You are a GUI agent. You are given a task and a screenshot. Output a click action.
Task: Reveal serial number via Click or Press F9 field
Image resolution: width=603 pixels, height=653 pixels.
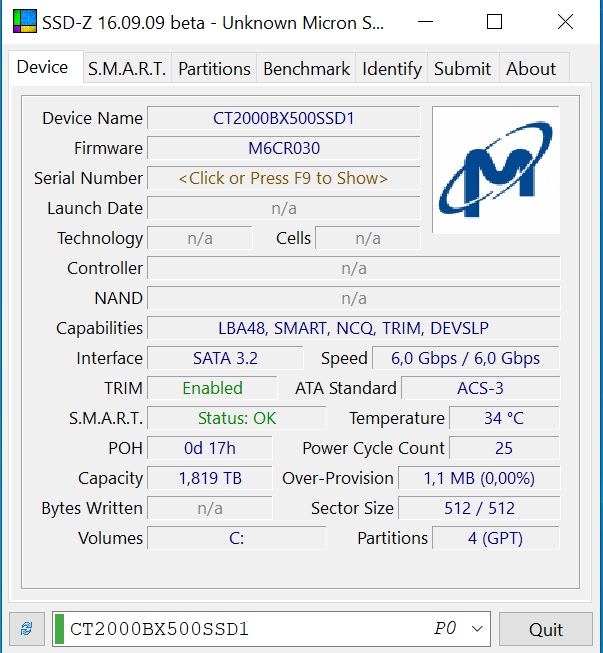pyautogui.click(x=283, y=178)
